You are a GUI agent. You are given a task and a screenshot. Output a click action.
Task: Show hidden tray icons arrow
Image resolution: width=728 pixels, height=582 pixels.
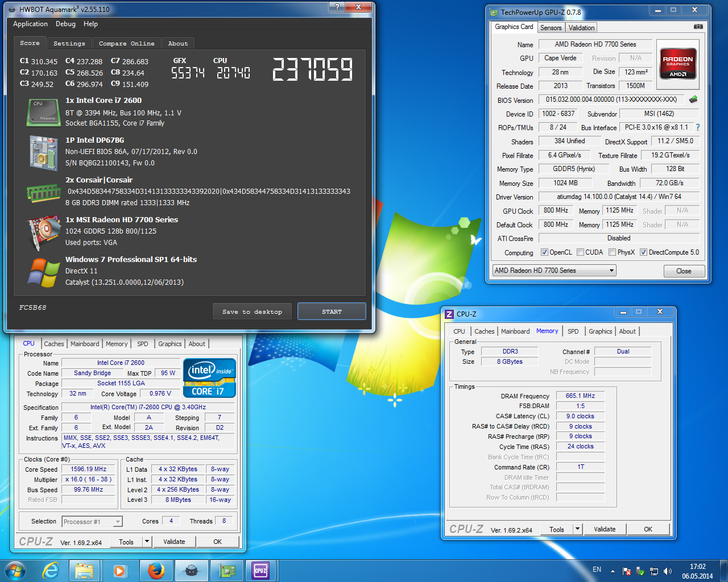click(x=613, y=571)
